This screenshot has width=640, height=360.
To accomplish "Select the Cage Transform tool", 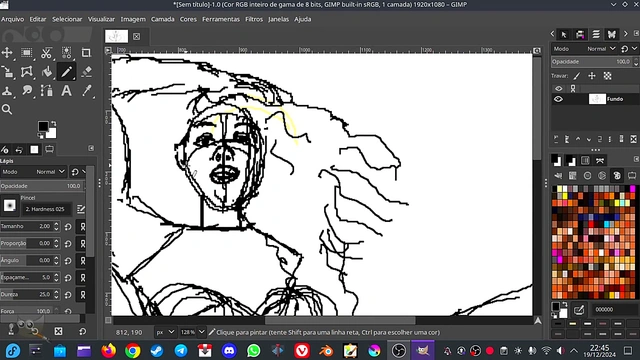I will click(x=27, y=72).
